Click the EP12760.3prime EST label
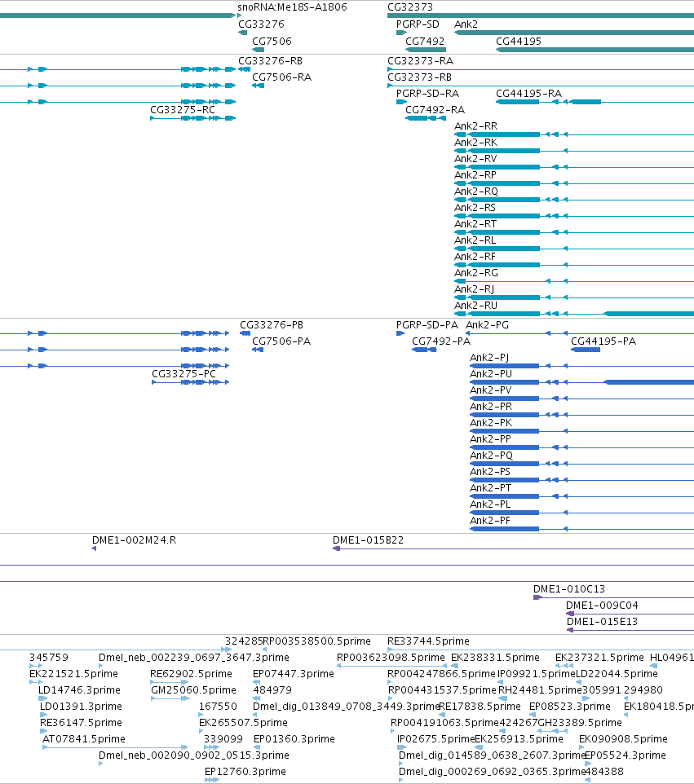The image size is (694, 784). coord(245,772)
